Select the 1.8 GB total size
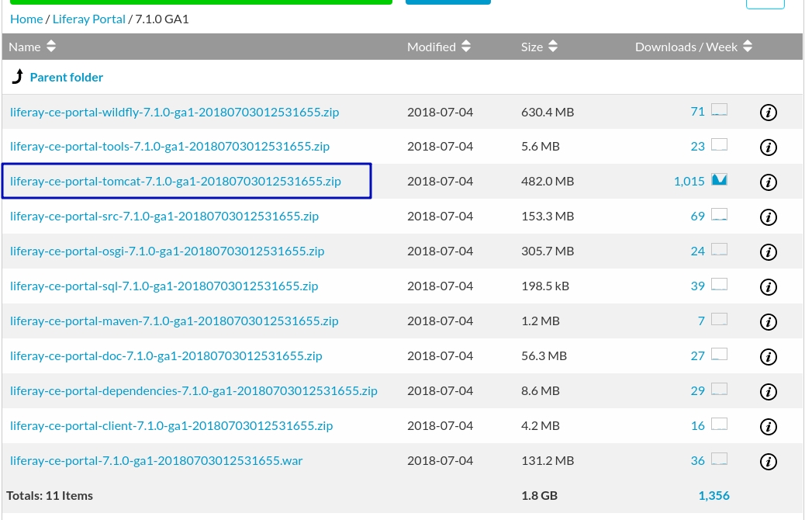 coord(539,496)
